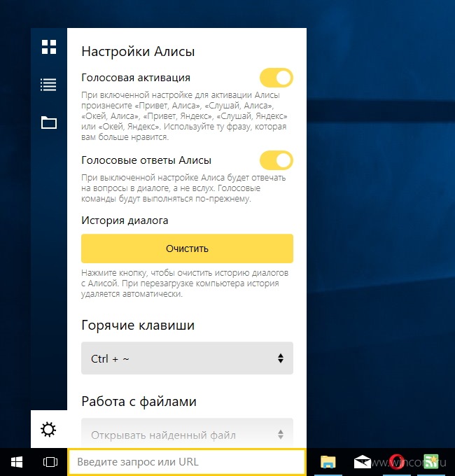
Task: Expand the Открывать найденный файл dropdown
Action: [187, 433]
